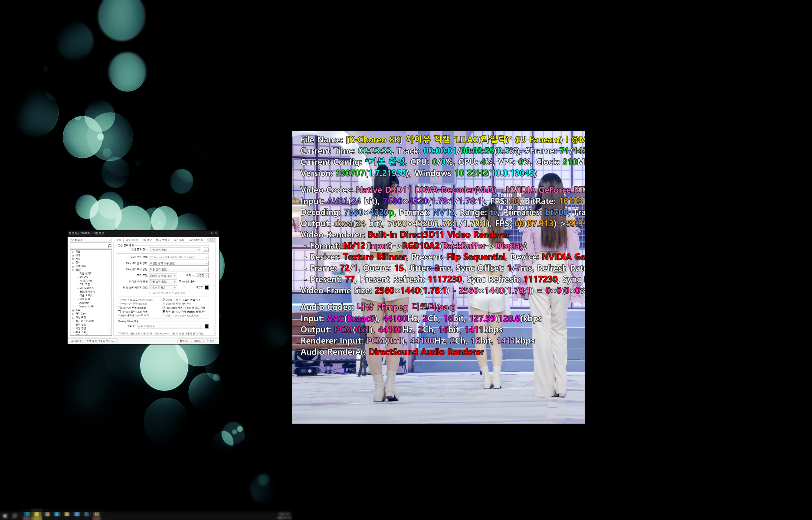812x520 pixels.
Task: Click the '...' button beside 영상 출력 장치
Action: (x=205, y=250)
